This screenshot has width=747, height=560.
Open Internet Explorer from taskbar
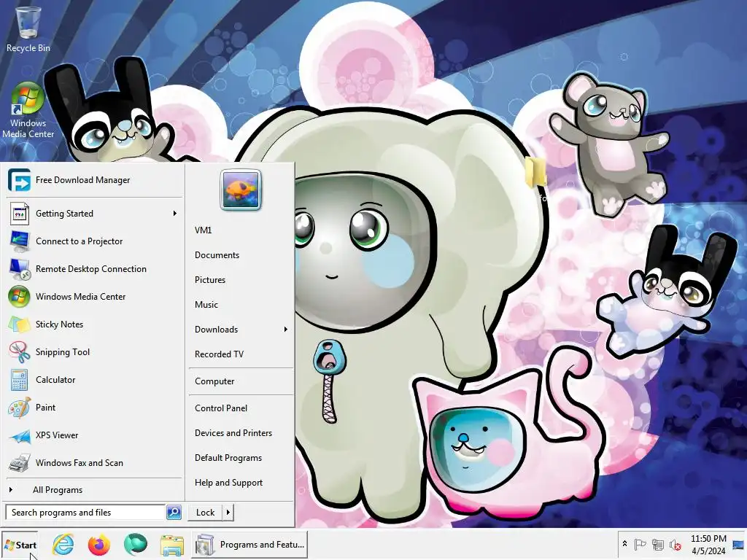pos(63,544)
